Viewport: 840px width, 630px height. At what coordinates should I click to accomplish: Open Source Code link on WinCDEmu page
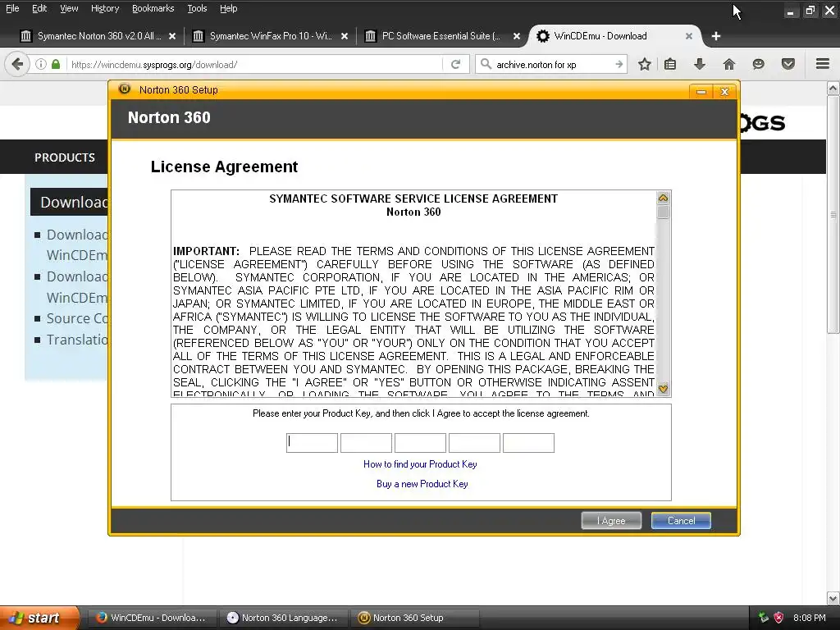[76, 318]
